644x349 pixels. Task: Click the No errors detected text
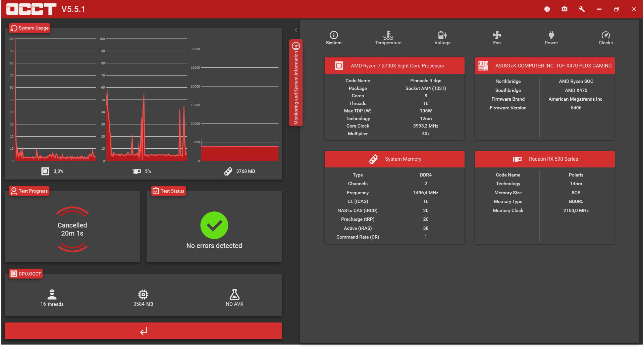pyautogui.click(x=214, y=246)
